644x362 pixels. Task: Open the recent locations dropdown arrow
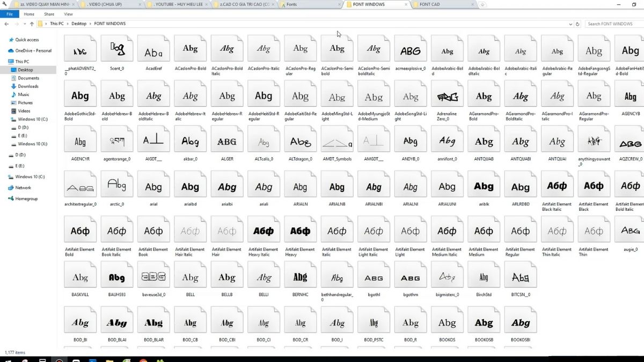tap(24, 24)
